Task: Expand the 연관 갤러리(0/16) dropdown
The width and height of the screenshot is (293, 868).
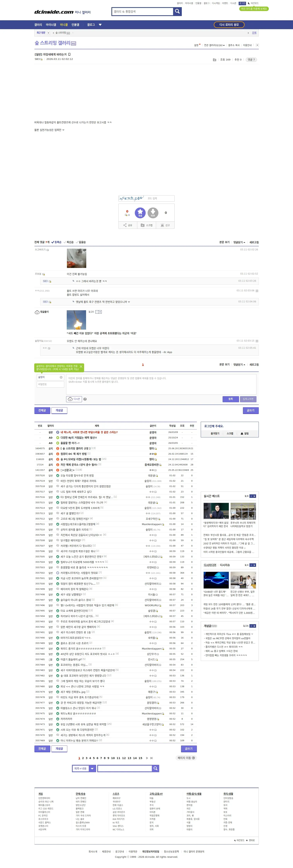Action: pos(214,45)
